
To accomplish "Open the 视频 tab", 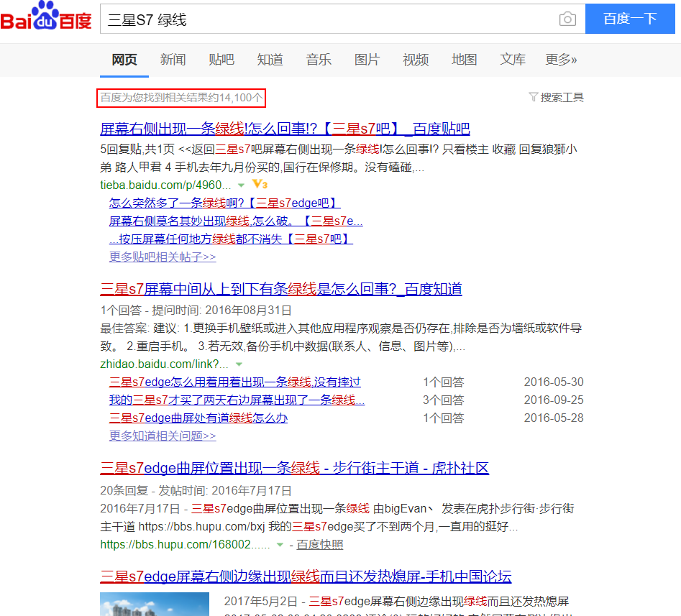I will [x=416, y=60].
